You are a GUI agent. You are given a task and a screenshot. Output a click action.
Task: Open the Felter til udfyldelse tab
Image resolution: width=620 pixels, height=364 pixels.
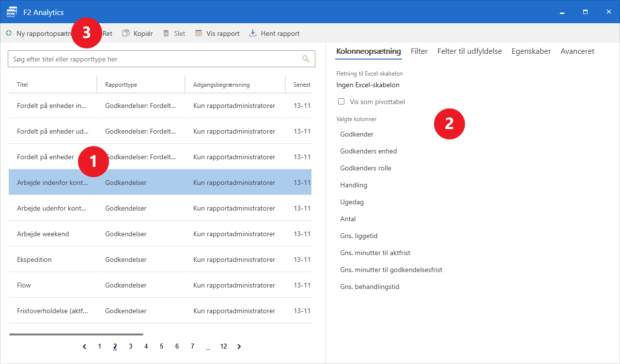click(469, 51)
